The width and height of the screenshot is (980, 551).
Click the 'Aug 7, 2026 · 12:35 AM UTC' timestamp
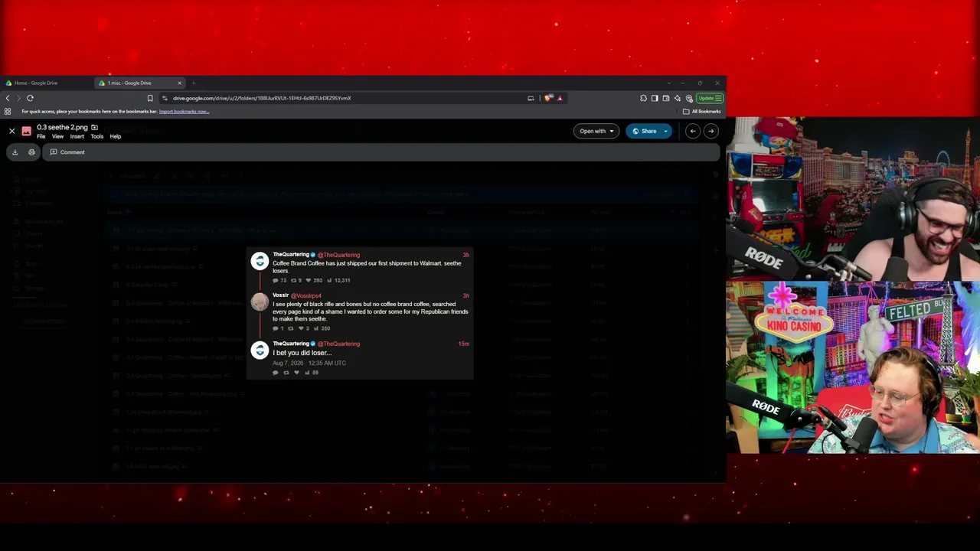tap(309, 363)
